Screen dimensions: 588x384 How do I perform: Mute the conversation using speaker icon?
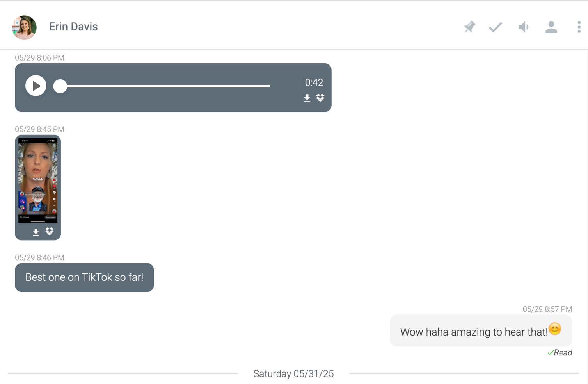tap(523, 27)
